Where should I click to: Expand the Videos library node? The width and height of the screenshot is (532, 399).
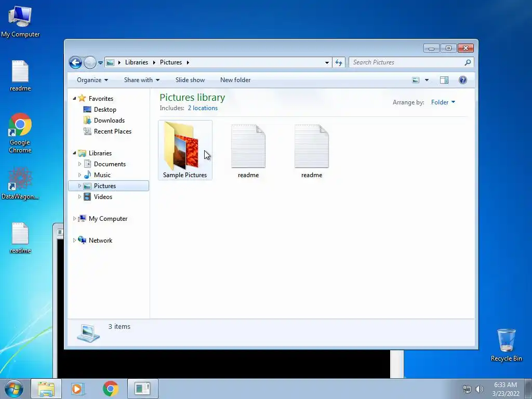[x=79, y=197]
